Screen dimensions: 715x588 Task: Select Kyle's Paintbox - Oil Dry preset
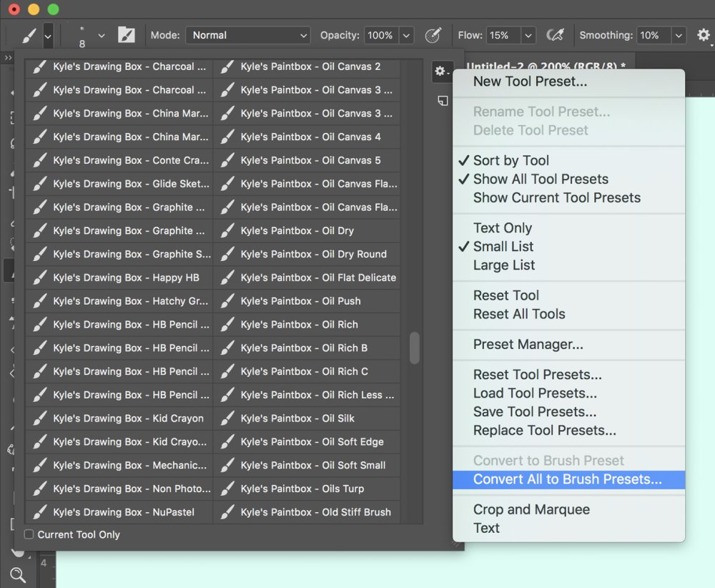pyautogui.click(x=307, y=231)
